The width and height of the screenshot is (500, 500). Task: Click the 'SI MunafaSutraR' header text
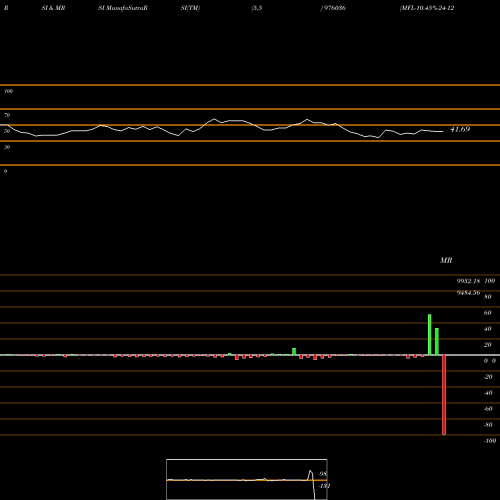[123, 8]
